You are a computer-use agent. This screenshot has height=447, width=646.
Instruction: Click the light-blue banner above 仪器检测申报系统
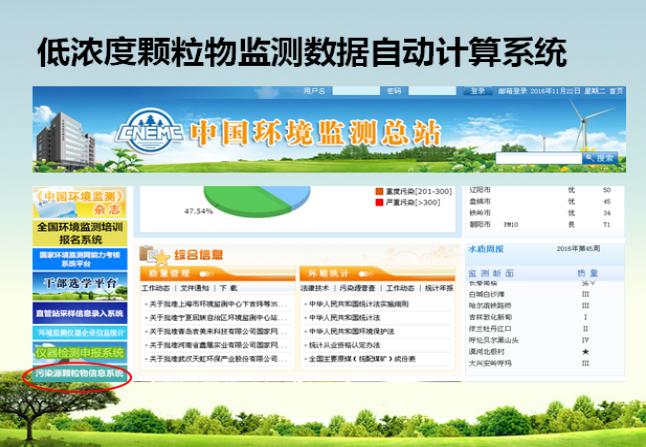click(80, 333)
